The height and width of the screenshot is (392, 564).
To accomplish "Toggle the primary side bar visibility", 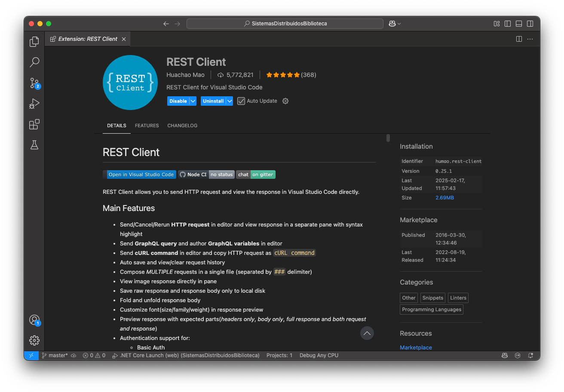I will 508,24.
